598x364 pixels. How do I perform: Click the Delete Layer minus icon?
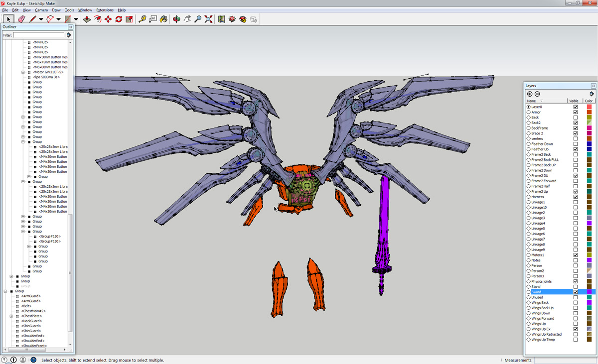537,94
